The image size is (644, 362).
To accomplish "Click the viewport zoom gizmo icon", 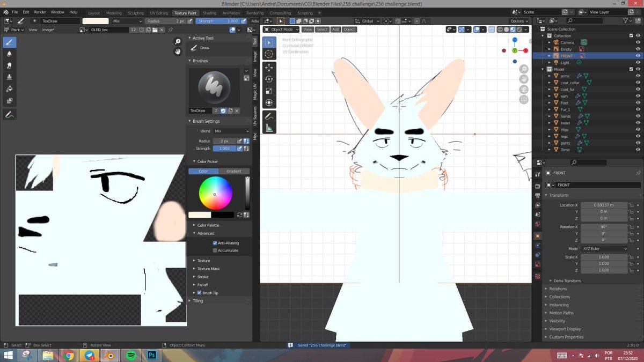I will 524,68.
